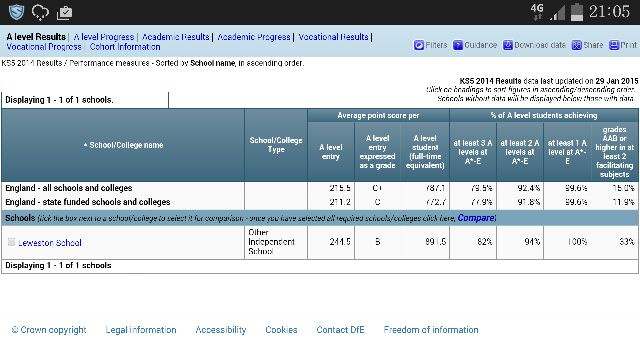The height and width of the screenshot is (360, 640).
Task: Switch to A level Progress tab
Action: [104, 37]
